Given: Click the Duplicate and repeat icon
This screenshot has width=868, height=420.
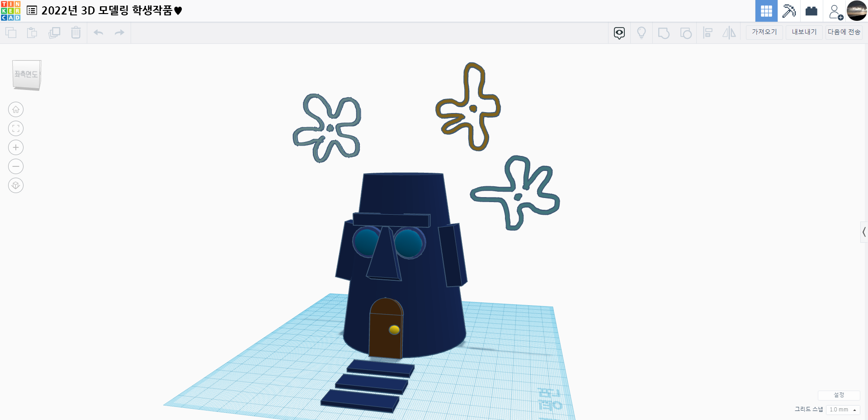Looking at the screenshot, I should (54, 33).
